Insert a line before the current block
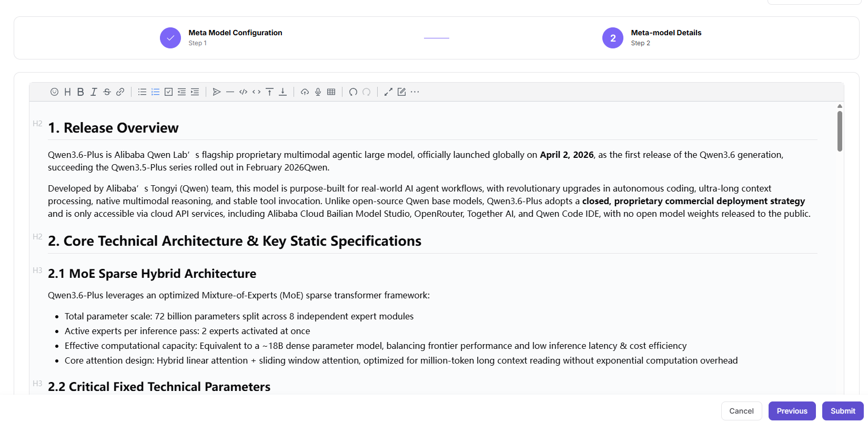The image size is (868, 422). pos(269,92)
